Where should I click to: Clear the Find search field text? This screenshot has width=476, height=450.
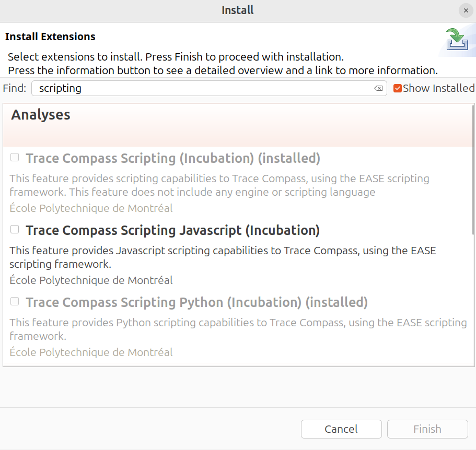(378, 89)
